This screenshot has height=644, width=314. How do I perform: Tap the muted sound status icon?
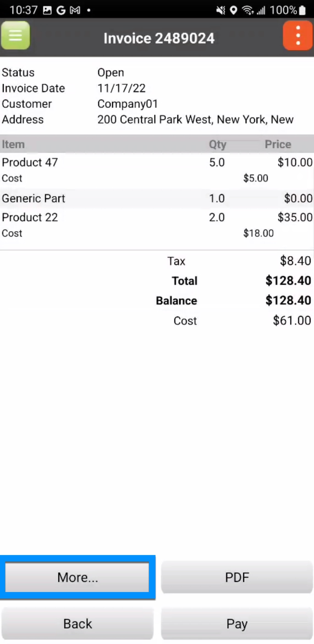coord(221,10)
